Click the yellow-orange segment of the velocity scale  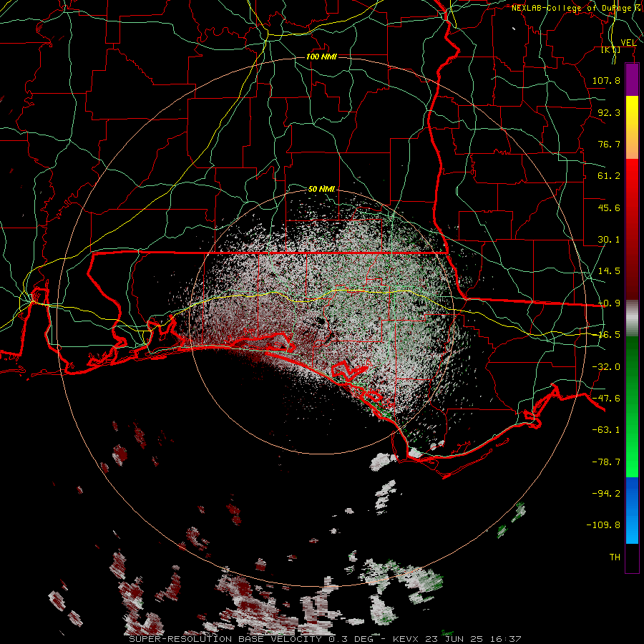pyautogui.click(x=632, y=127)
